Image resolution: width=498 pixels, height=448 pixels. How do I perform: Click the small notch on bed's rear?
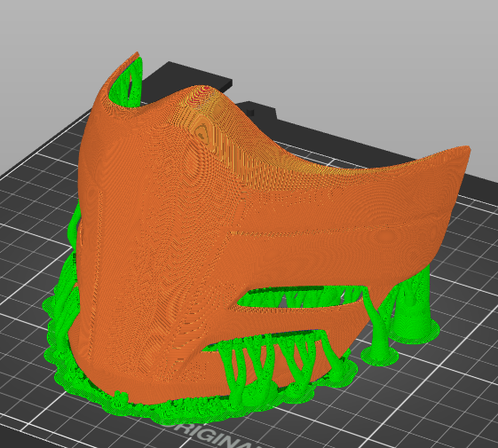click(251, 112)
